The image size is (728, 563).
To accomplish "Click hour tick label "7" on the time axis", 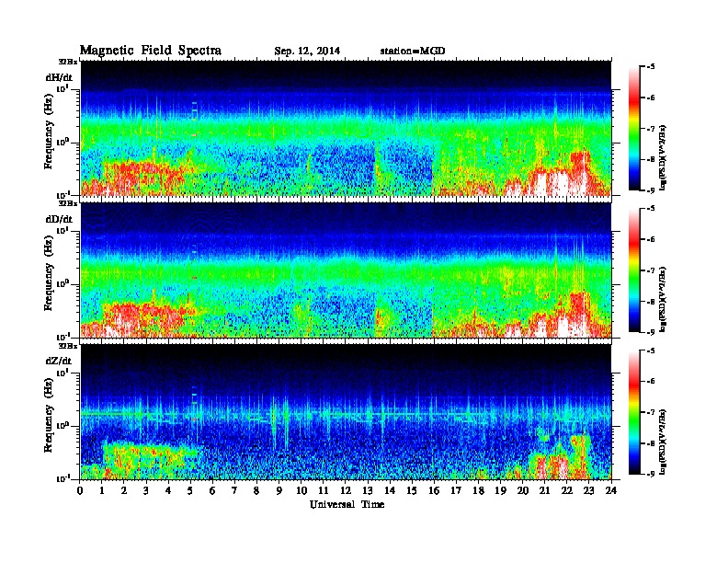I will pos(235,490).
